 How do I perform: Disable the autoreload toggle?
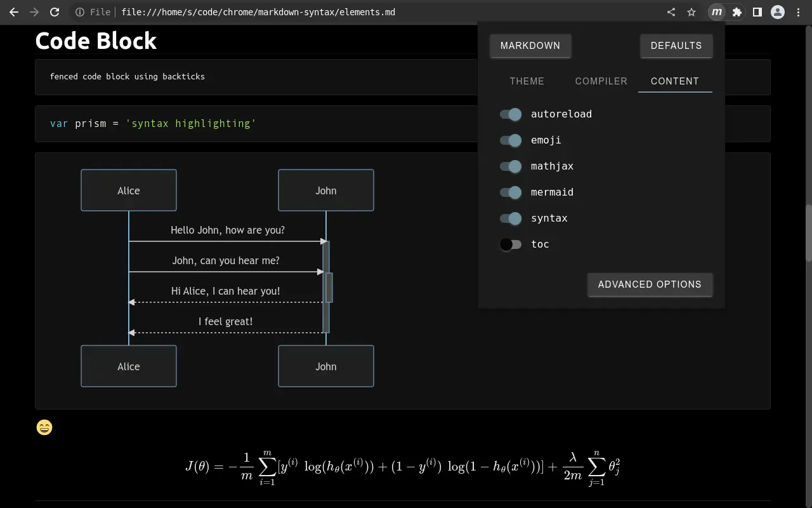[511, 114]
